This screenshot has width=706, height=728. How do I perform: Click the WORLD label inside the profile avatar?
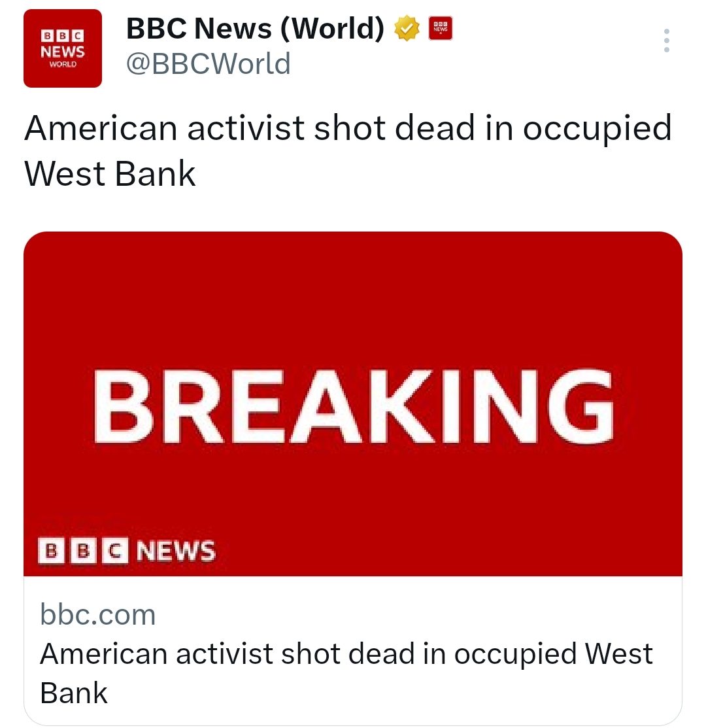coord(63,65)
